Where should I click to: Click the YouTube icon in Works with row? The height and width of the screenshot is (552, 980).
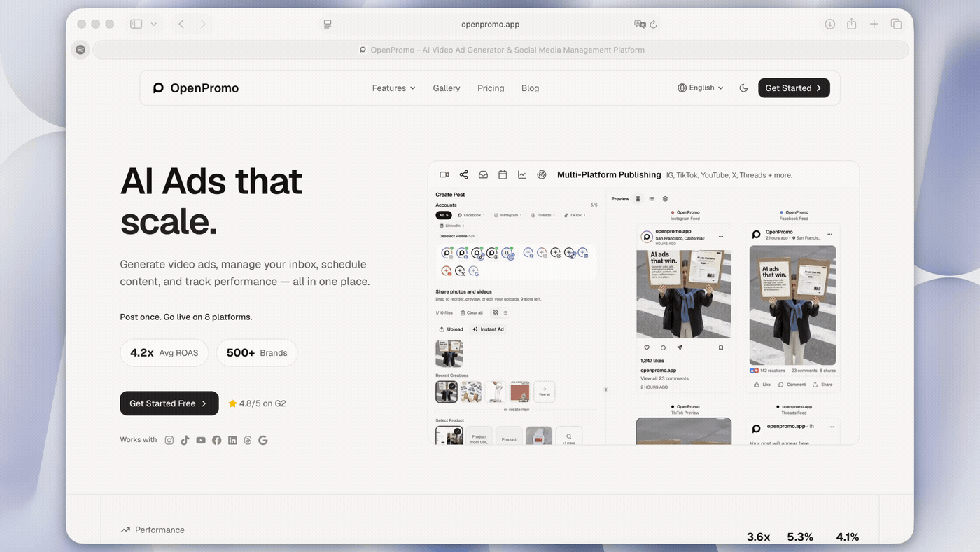click(201, 441)
